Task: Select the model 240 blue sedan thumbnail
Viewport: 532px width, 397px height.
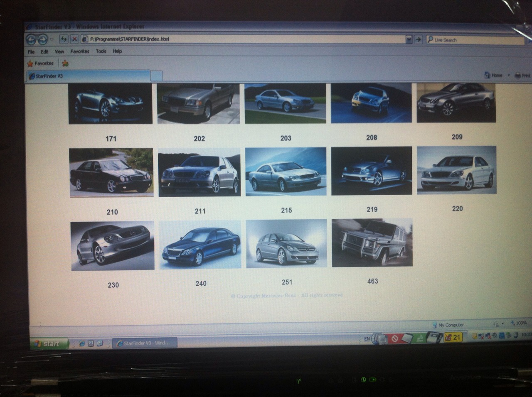Action: click(x=200, y=245)
